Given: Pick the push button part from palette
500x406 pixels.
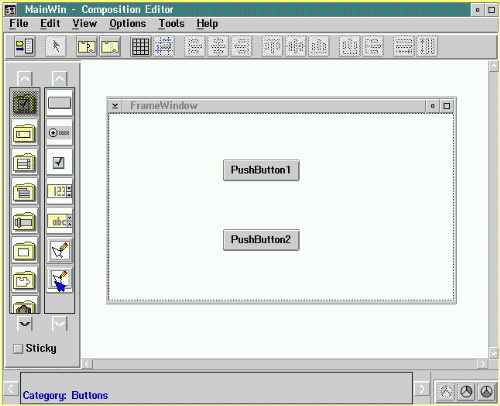Looking at the screenshot, I should (x=59, y=103).
